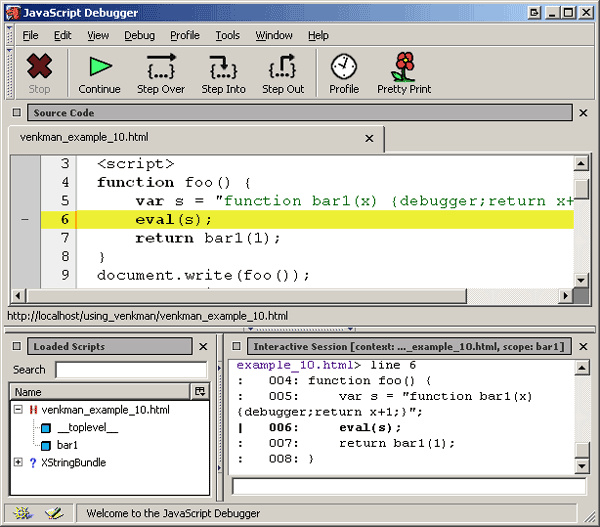Click the restore-down button beside minimize in title bar
Viewport: 600px width, 527px height.
(x=535, y=13)
